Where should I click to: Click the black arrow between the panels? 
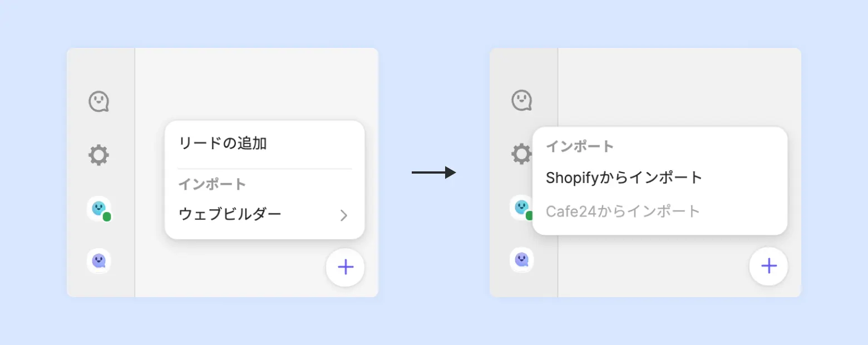[x=433, y=173]
